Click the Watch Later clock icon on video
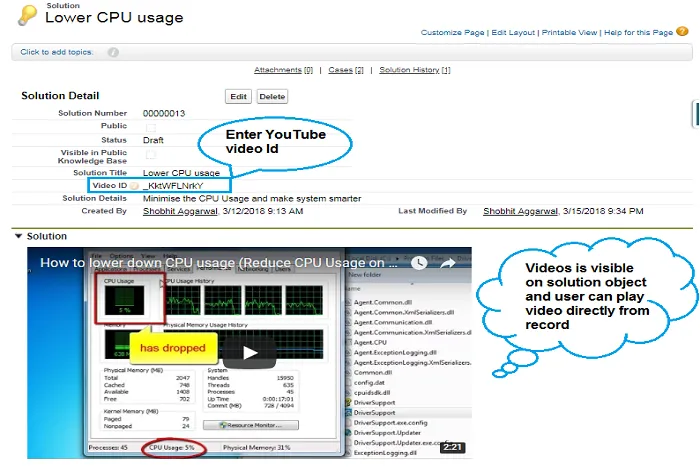Screen dimensions: 700x467 point(419,263)
